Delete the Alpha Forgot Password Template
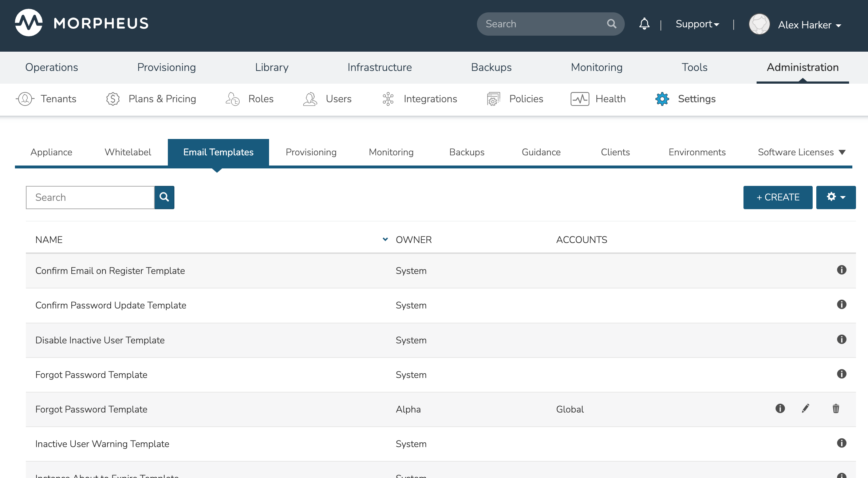The width and height of the screenshot is (868, 478). coord(836,409)
